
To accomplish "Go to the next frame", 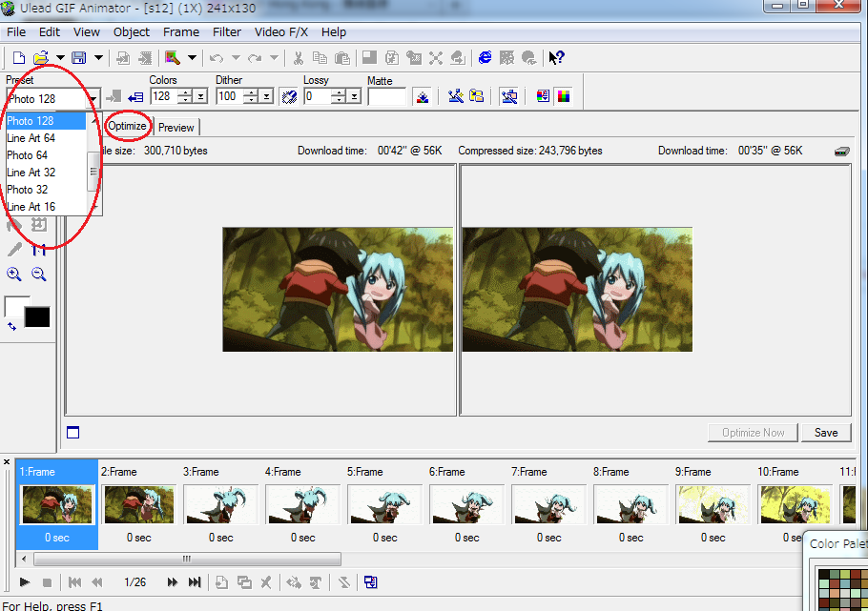I will (x=172, y=582).
